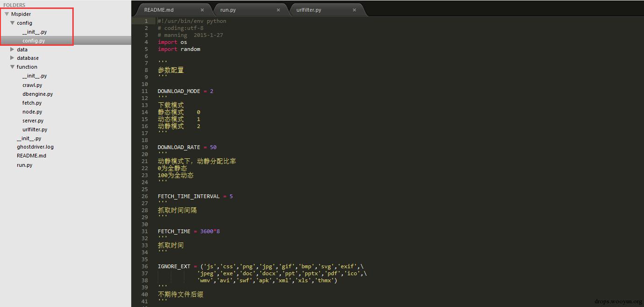Open dbengine.py in the sidebar

(x=37, y=94)
